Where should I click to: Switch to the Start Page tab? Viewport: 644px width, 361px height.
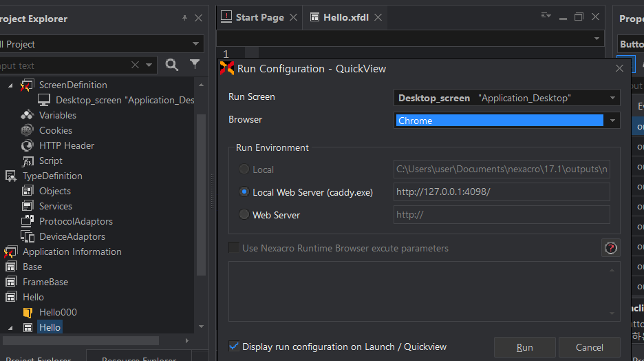(259, 17)
